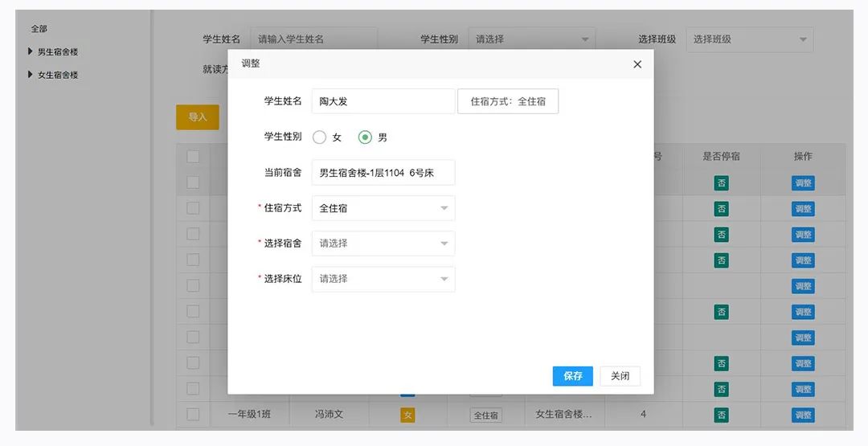Select 全部 in the left tree

tap(39, 29)
